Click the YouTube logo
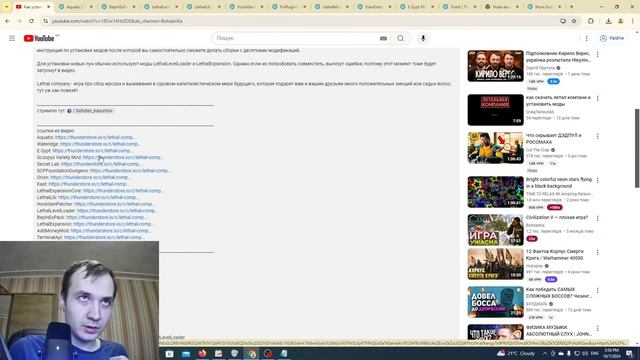Viewport: 640px width, 360px height. pyautogui.click(x=39, y=38)
